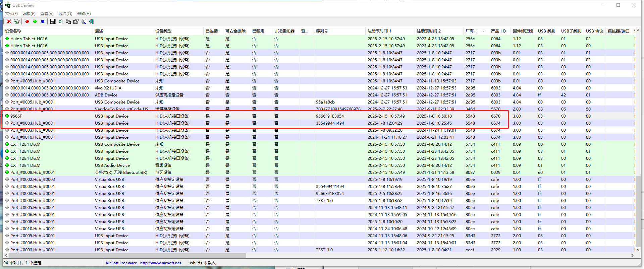644x269 pixels.
Task: Open device properties from the toolbar
Action: click(76, 21)
